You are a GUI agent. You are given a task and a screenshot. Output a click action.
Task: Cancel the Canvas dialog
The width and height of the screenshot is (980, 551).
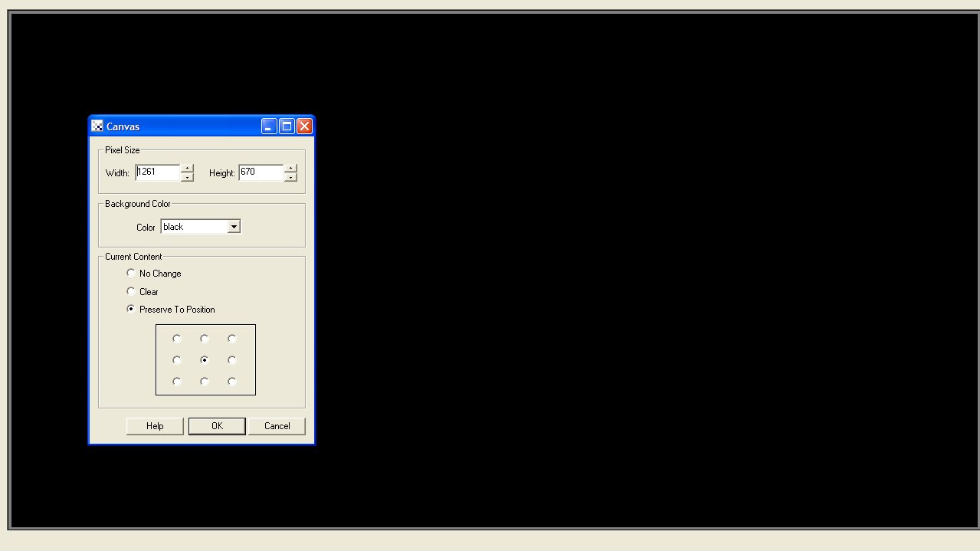pyautogui.click(x=277, y=426)
